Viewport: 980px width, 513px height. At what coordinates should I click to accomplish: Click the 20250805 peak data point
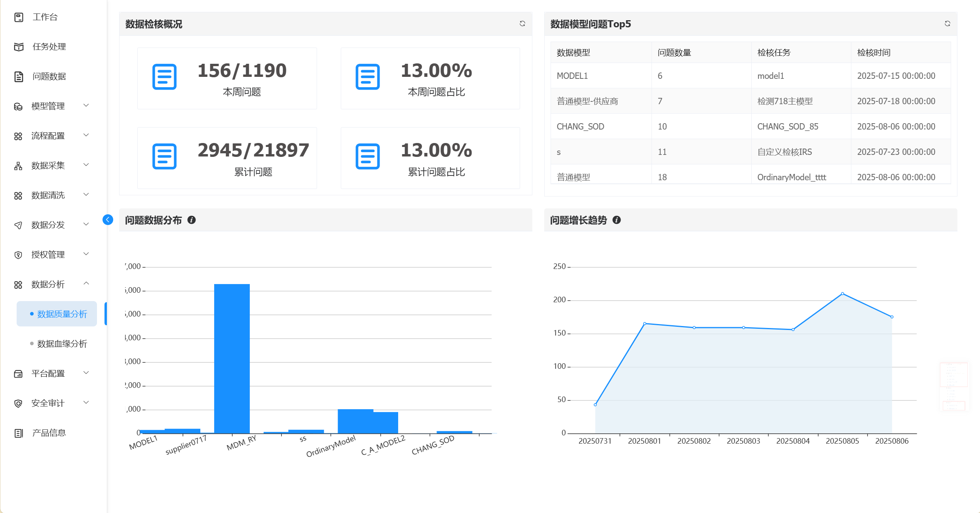(842, 294)
